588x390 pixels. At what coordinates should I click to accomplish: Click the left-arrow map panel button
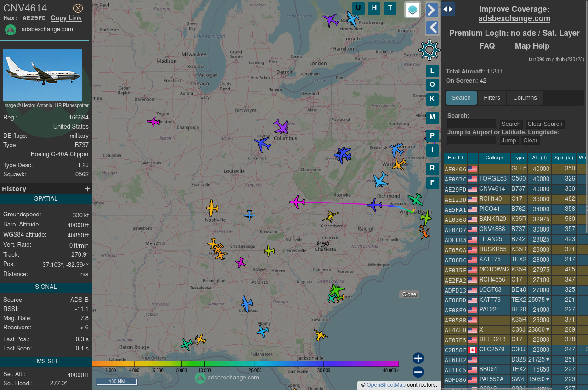click(x=432, y=28)
